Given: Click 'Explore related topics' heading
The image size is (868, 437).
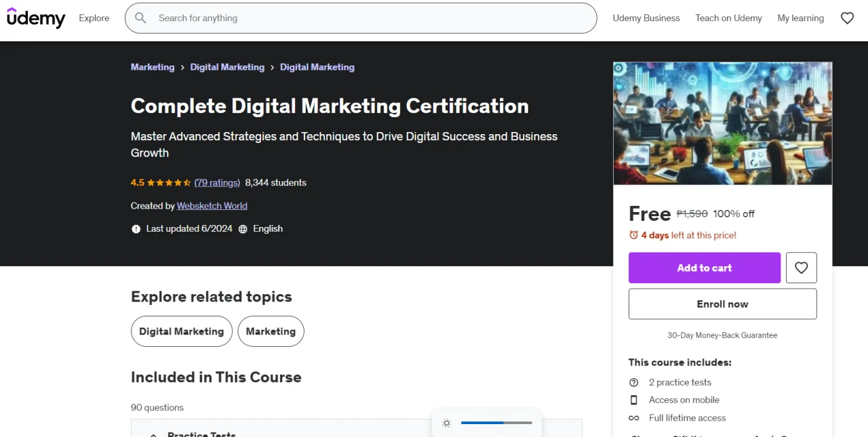Looking at the screenshot, I should click(x=212, y=297).
